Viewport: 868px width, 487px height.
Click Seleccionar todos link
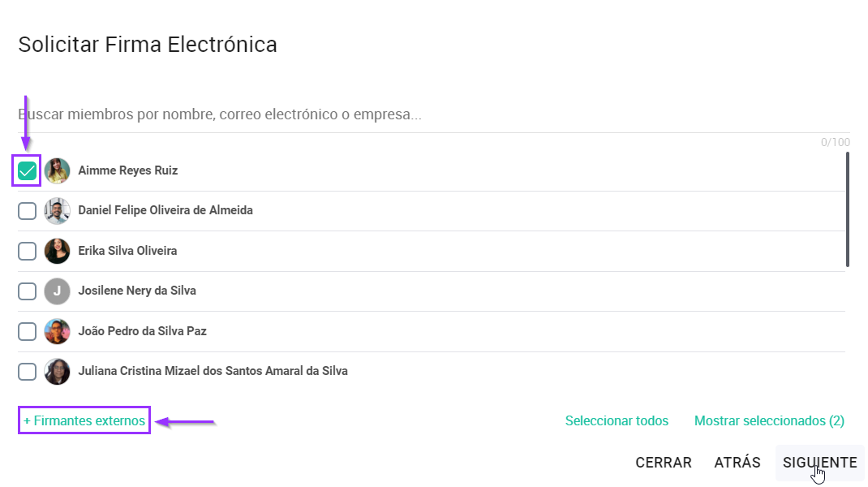click(x=617, y=421)
